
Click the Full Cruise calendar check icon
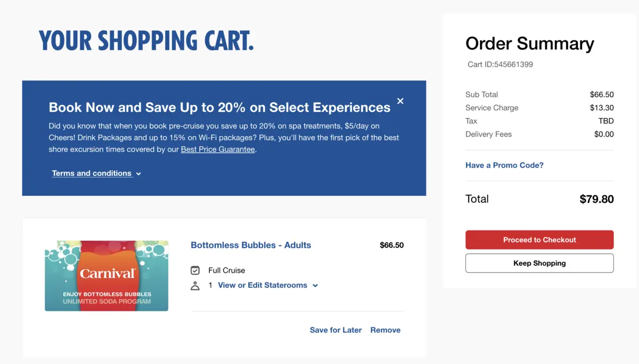195,270
